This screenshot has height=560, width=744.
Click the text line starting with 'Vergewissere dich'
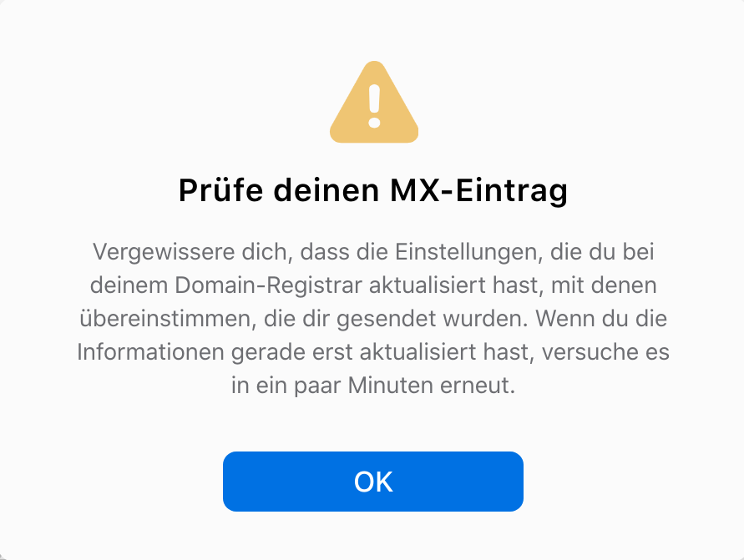373,252
